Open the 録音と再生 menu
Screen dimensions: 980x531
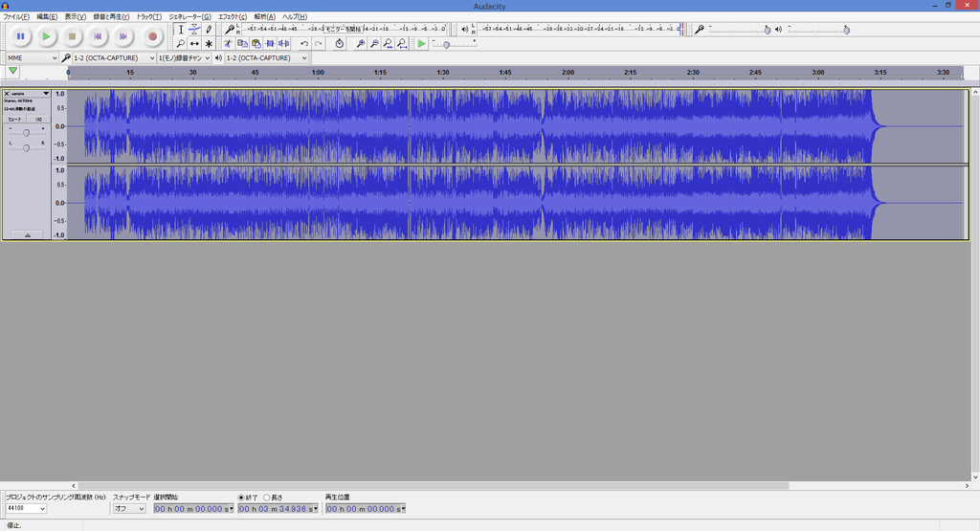111,17
